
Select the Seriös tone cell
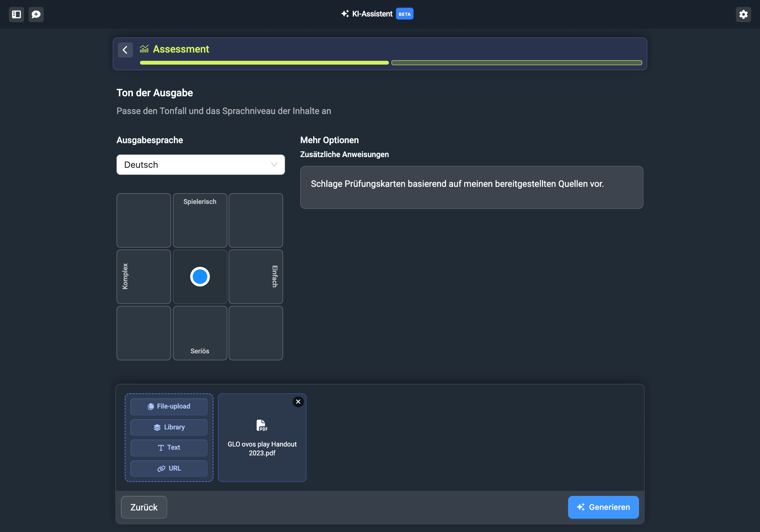point(199,333)
